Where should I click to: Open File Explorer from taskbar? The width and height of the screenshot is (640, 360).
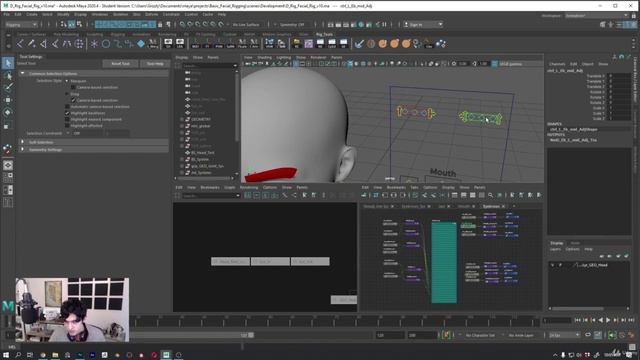click(55, 355)
